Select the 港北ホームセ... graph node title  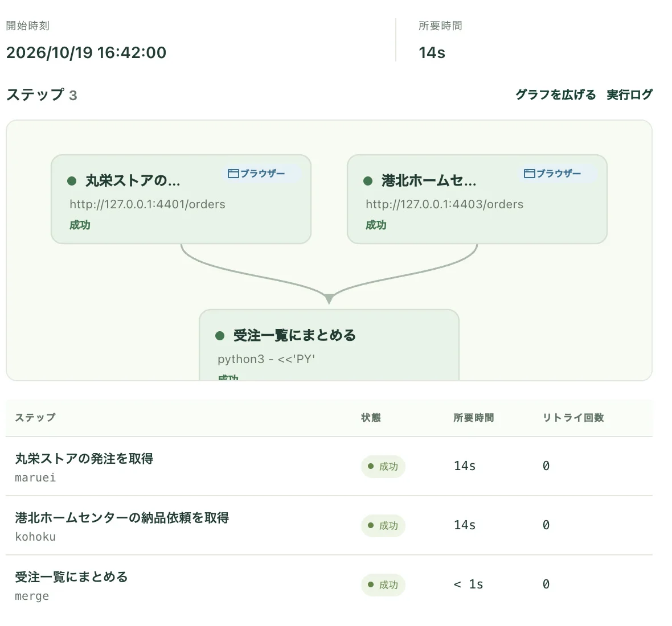(x=429, y=181)
